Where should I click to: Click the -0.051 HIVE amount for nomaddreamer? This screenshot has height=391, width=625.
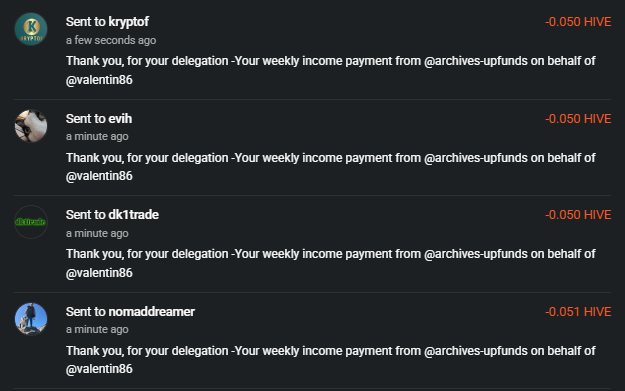tap(578, 312)
